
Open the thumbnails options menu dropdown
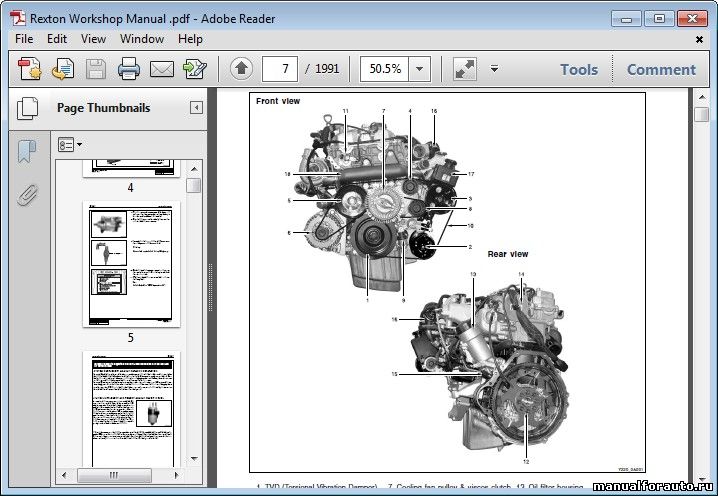[70, 145]
